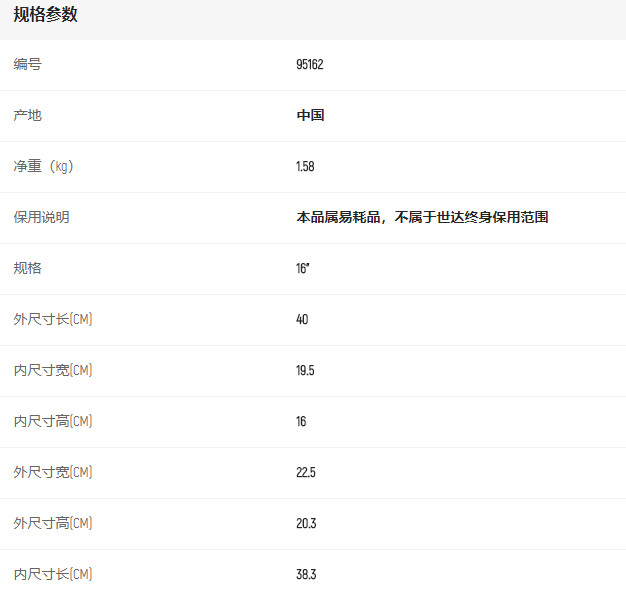Click the origin value 中国
The width and height of the screenshot is (626, 597).
click(x=310, y=115)
